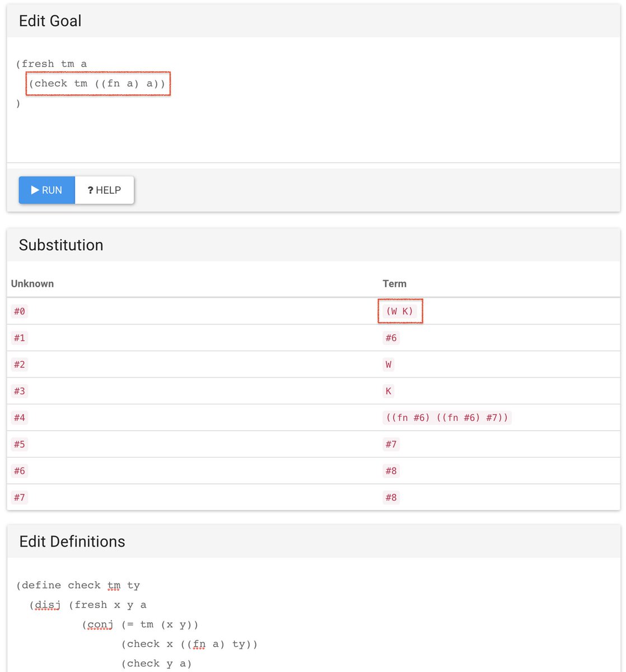626x672 pixels.
Task: Click the blue RUN button
Action: [47, 190]
